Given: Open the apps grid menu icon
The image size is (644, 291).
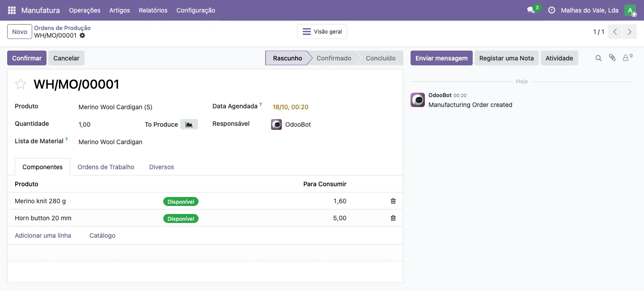Looking at the screenshot, I should pyautogui.click(x=12, y=10).
